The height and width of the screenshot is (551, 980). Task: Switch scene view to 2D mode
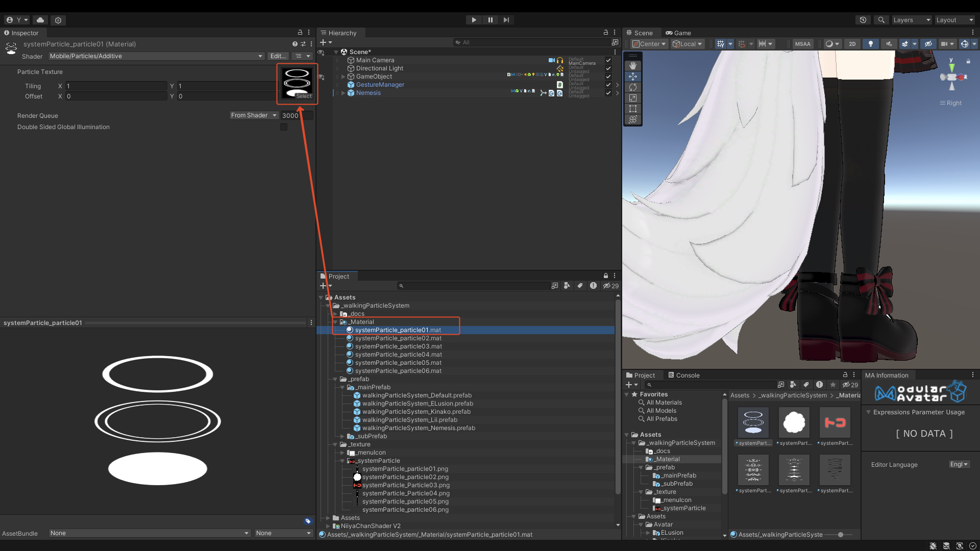pos(852,44)
